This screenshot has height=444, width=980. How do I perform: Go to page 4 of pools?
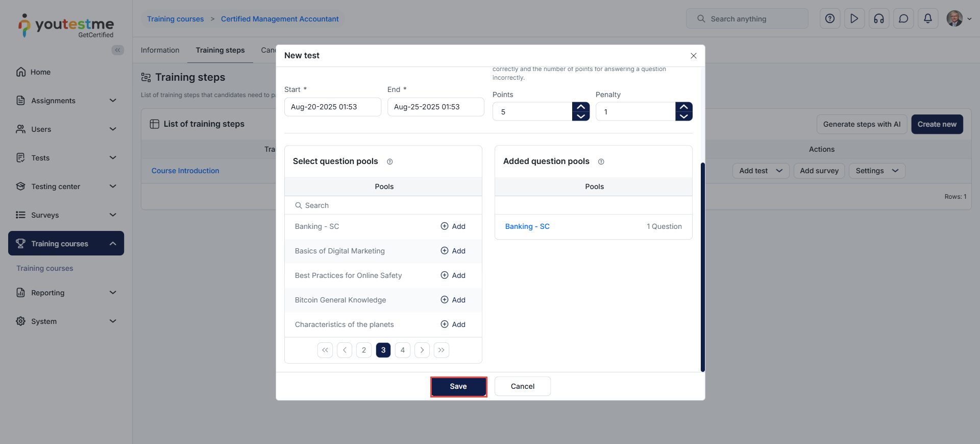pos(403,350)
